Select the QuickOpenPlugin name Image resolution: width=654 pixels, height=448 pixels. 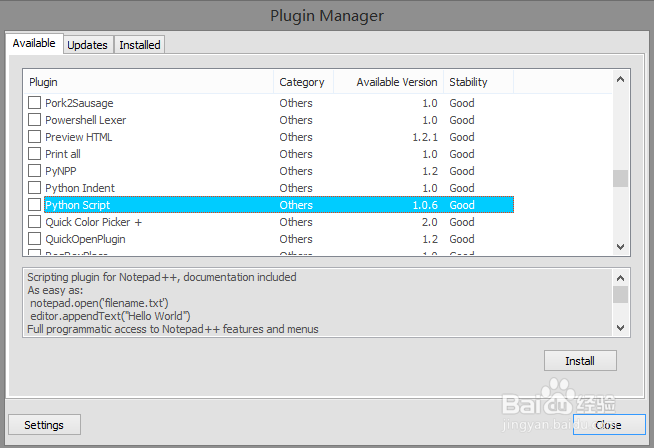click(86, 239)
